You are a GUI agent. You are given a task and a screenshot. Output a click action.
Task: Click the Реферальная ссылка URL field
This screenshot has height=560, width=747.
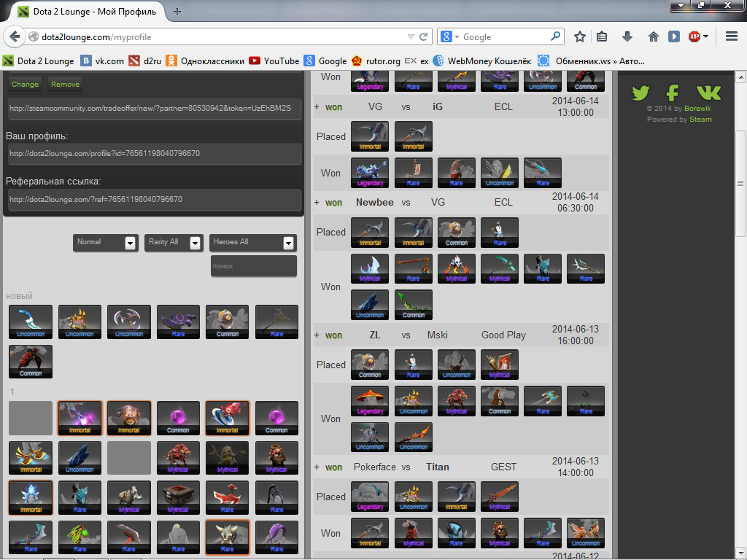[x=155, y=200]
